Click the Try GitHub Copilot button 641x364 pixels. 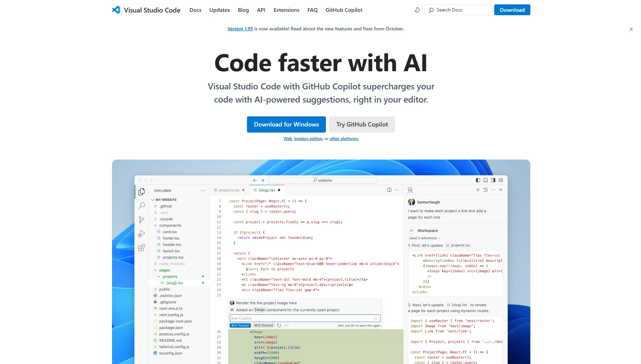[362, 124]
